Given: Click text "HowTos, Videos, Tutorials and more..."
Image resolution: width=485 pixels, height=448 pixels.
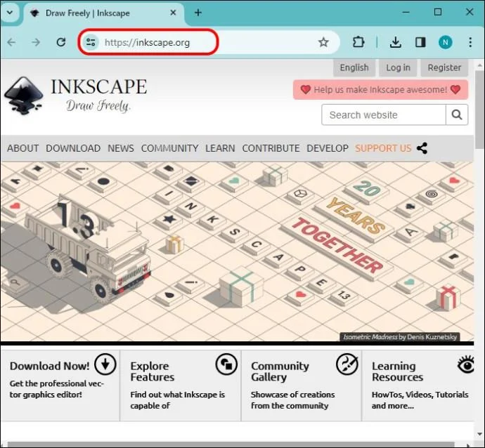Looking at the screenshot, I should point(420,400).
